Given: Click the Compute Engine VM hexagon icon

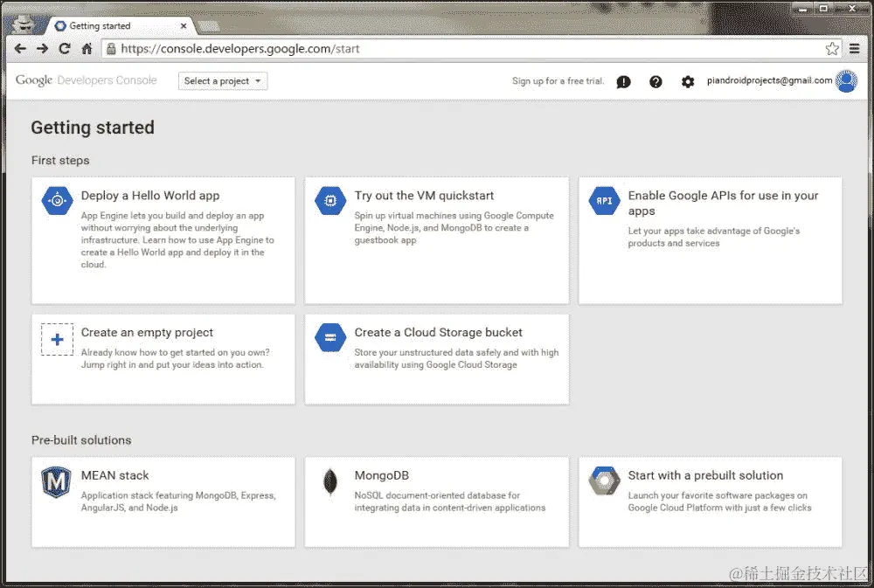Looking at the screenshot, I should [330, 201].
